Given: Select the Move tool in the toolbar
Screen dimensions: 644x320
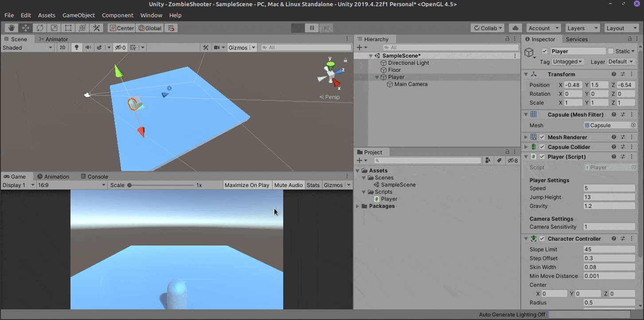Looking at the screenshot, I should tap(25, 28).
